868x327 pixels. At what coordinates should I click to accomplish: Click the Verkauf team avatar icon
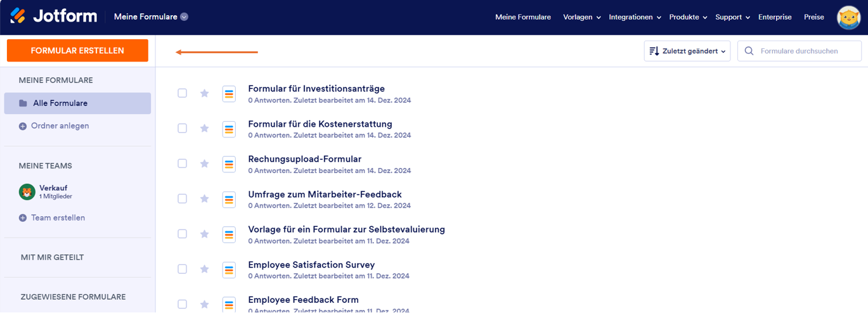(27, 192)
